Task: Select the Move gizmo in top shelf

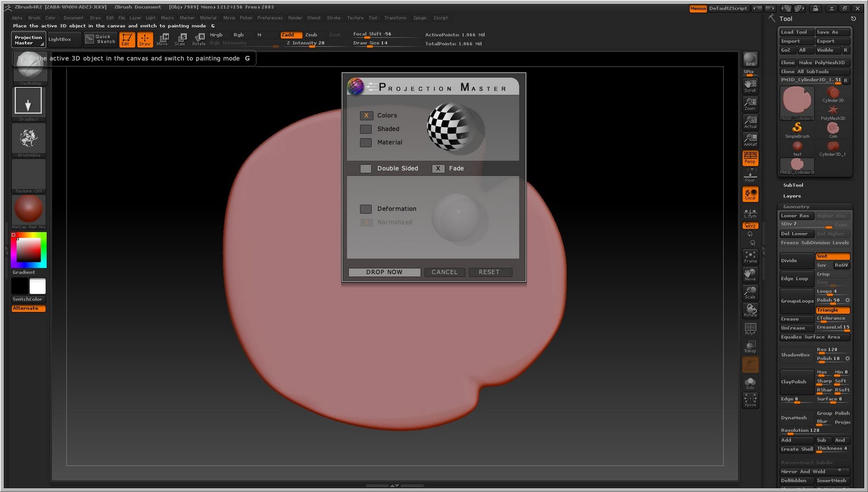Action: pyautogui.click(x=163, y=40)
